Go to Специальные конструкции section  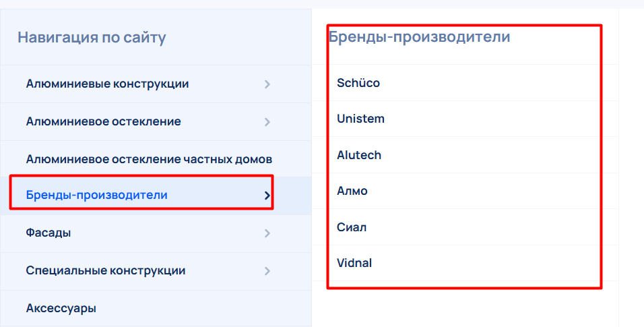coord(105,271)
